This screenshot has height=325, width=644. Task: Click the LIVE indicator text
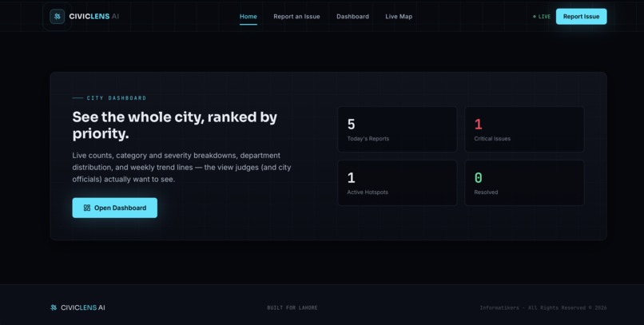tap(544, 17)
